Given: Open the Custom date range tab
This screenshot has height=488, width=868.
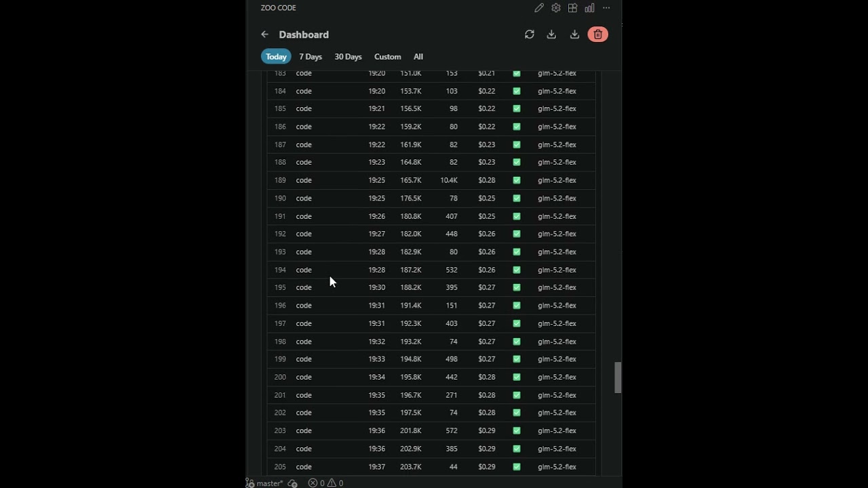Looking at the screenshot, I should [x=388, y=57].
